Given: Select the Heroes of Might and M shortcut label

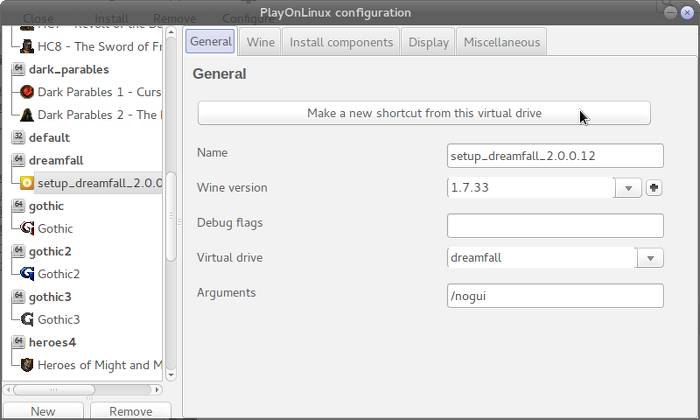Looking at the screenshot, I should pyautogui.click(x=100, y=365).
